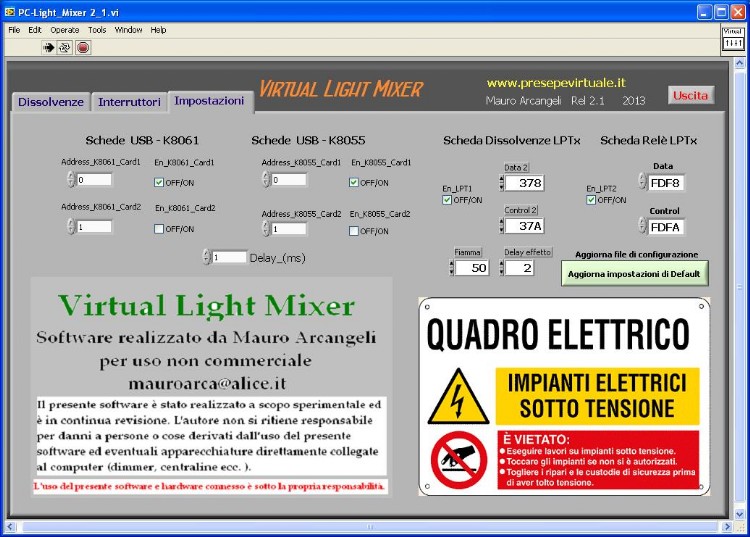This screenshot has width=750, height=537.
Task: Click the Fiamma field showing 50
Action: 472,268
